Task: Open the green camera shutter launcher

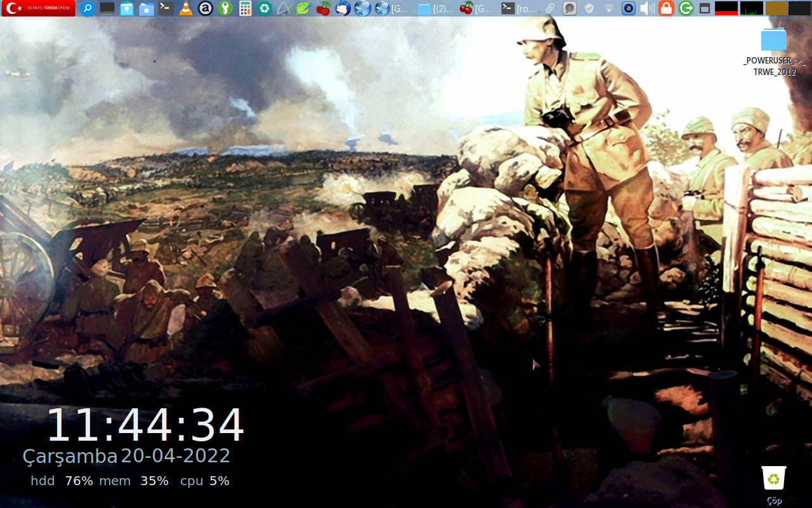Action: (x=265, y=8)
